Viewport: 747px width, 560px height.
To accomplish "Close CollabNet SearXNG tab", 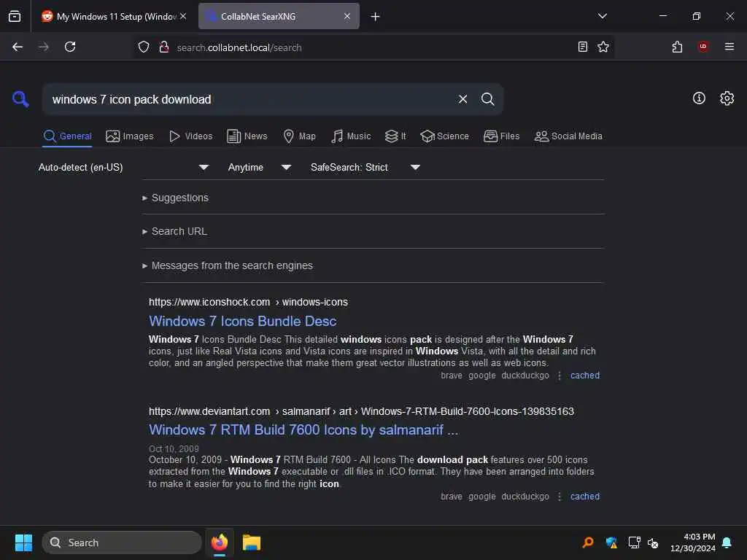I will pos(347,16).
